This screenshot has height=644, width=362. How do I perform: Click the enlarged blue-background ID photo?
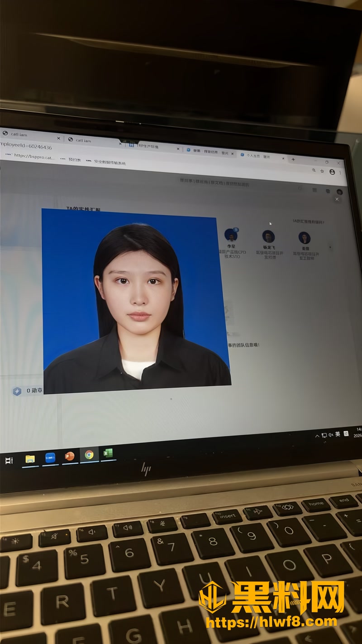[136, 301]
